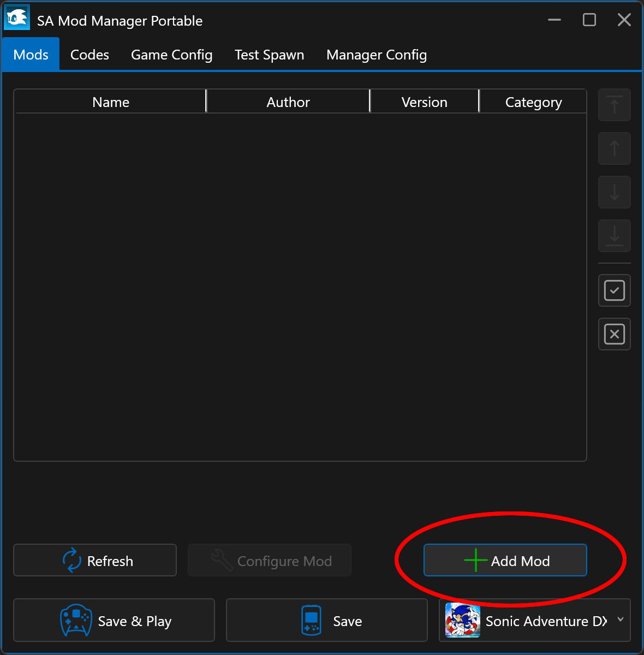Expand the game selection dropdown chevron
This screenshot has height=655, width=644.
pyautogui.click(x=621, y=620)
